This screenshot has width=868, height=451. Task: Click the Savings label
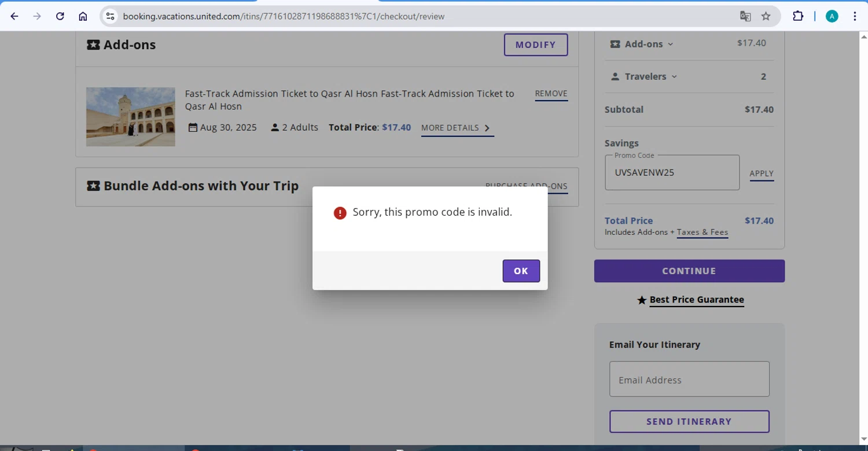[621, 143]
